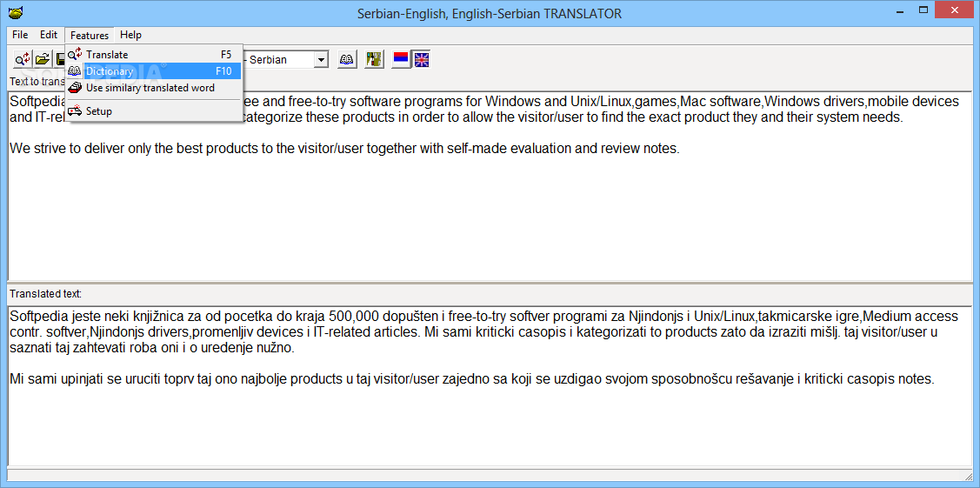Click the 'Translated text:' label
This screenshot has height=488, width=980.
coord(45,293)
